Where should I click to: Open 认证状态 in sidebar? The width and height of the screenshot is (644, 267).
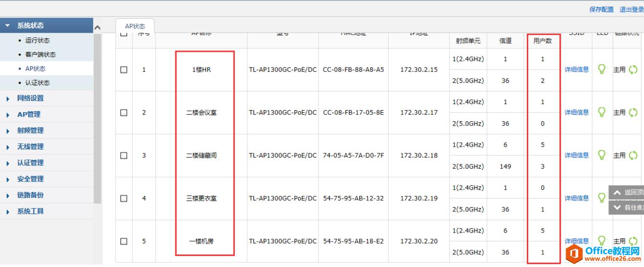[37, 83]
